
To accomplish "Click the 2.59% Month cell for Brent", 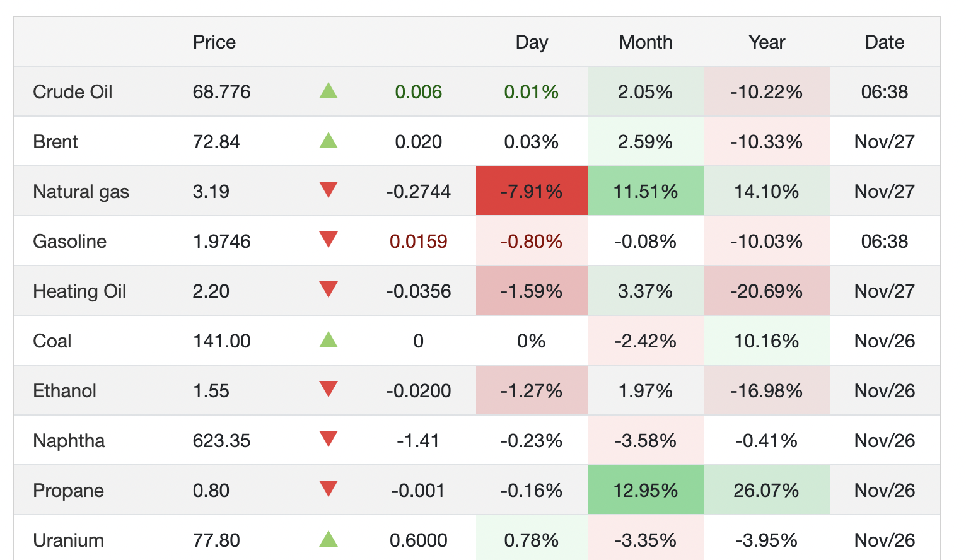I will tap(646, 141).
